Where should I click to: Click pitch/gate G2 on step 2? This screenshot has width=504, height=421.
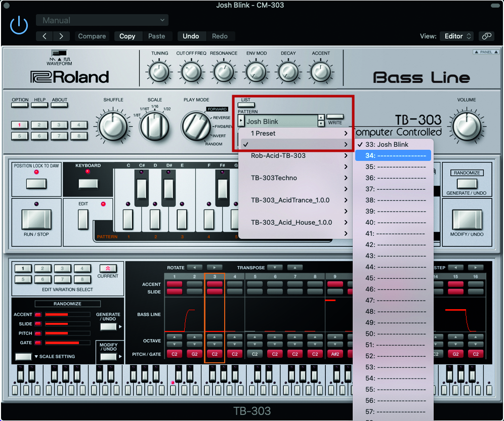[194, 354]
